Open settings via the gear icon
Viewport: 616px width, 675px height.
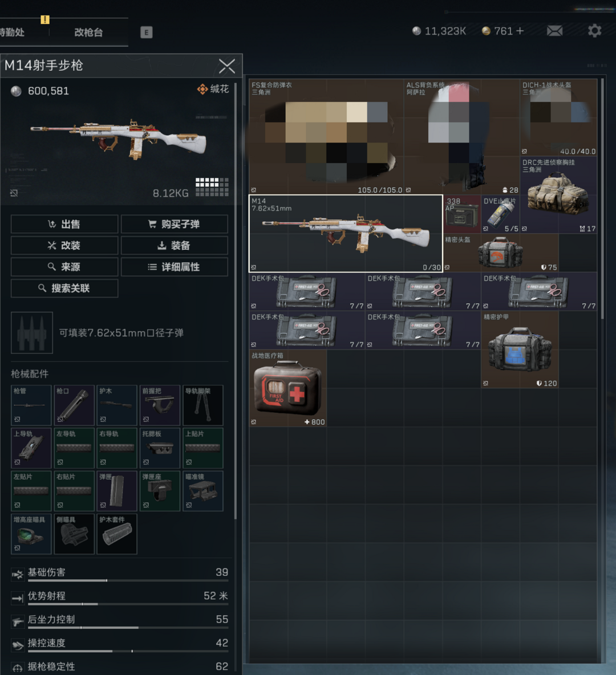point(594,31)
